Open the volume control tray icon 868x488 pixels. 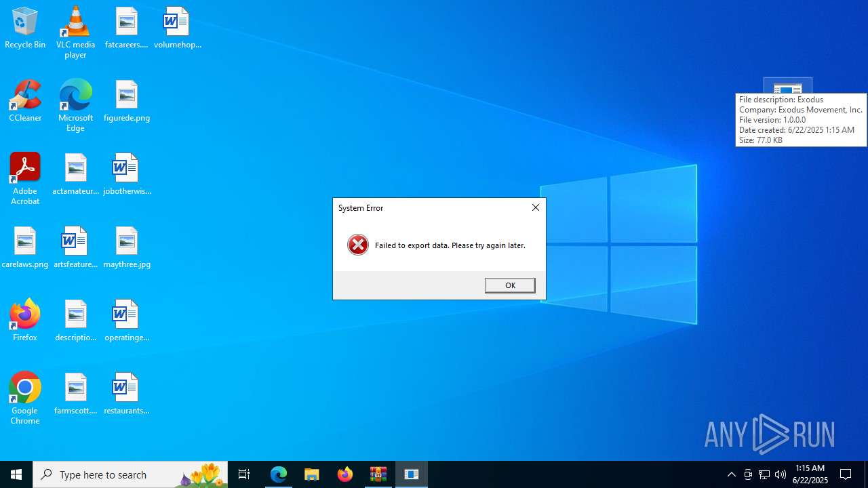click(x=781, y=474)
